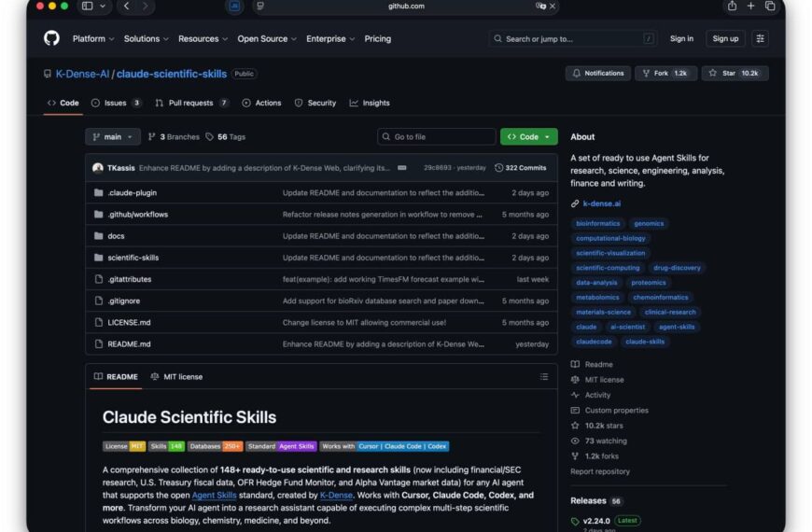This screenshot has height=532, width=812.
Task: Go back with Safari's back arrow
Action: 127,7
